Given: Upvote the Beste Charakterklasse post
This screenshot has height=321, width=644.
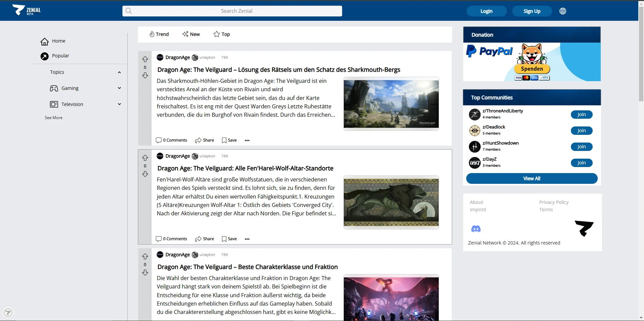Looking at the screenshot, I should click(145, 256).
